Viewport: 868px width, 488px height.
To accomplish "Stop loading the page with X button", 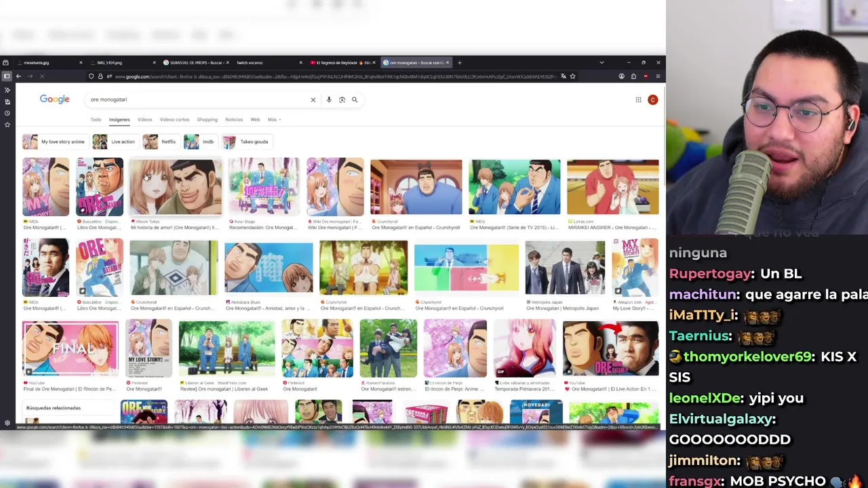I will [x=41, y=76].
